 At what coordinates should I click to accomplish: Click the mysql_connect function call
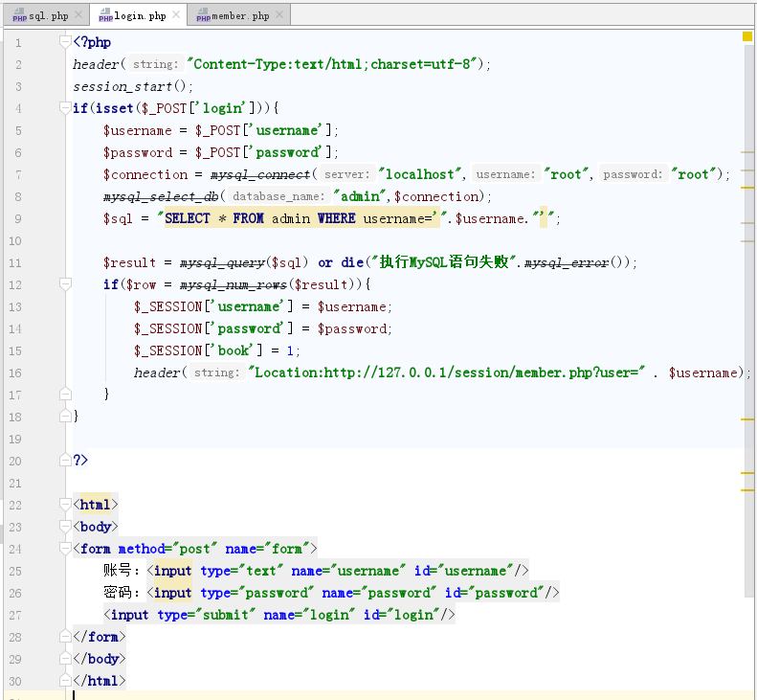pos(260,174)
